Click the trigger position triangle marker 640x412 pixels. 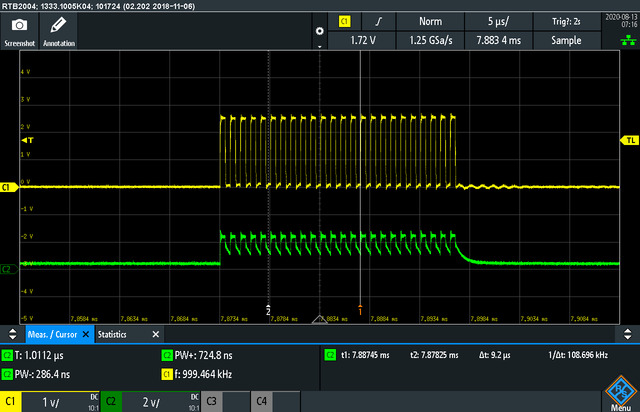tap(320, 320)
